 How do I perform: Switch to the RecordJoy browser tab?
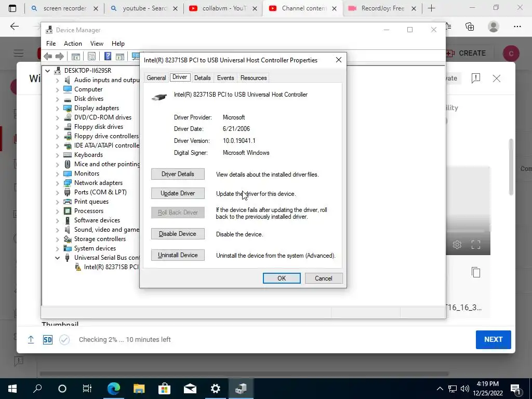(382, 8)
